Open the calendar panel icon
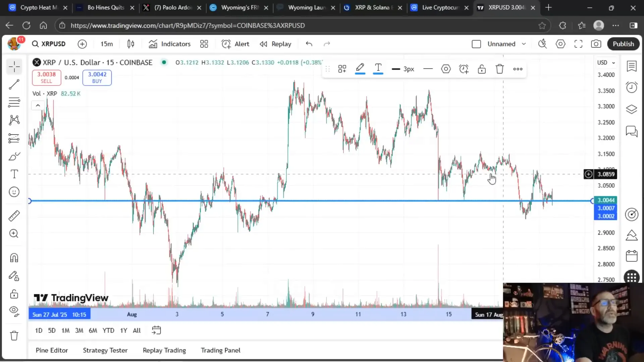 coord(632,256)
